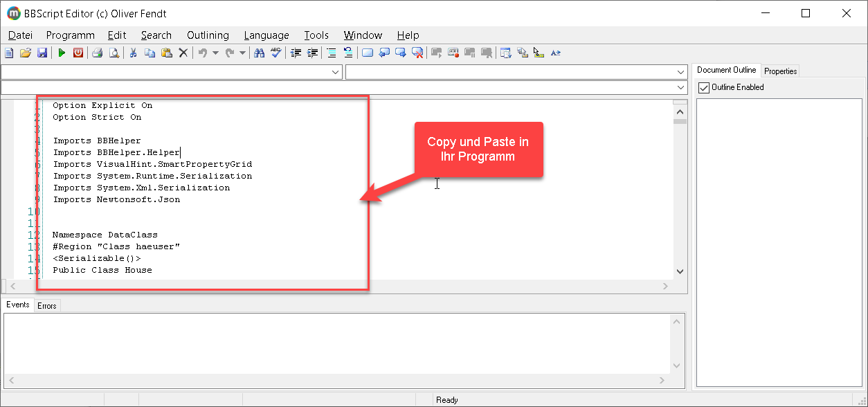The width and height of the screenshot is (868, 407).
Task: Run the ABC spell check icon
Action: (x=276, y=53)
